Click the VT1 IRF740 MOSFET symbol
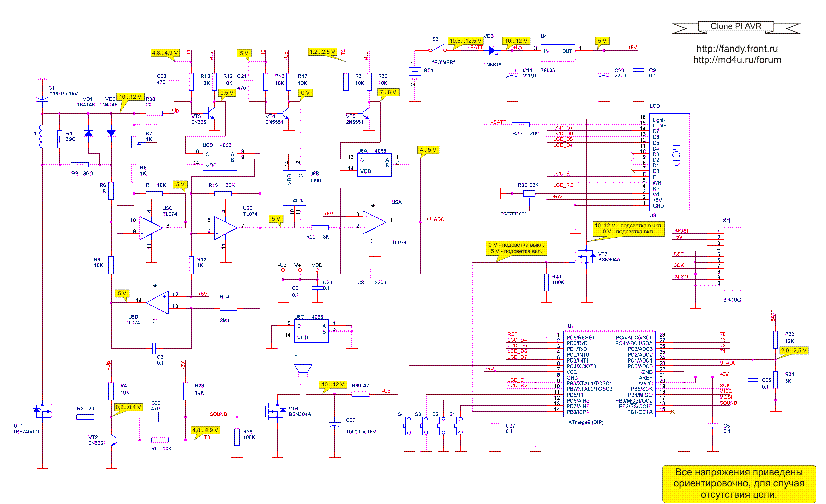 [44, 411]
